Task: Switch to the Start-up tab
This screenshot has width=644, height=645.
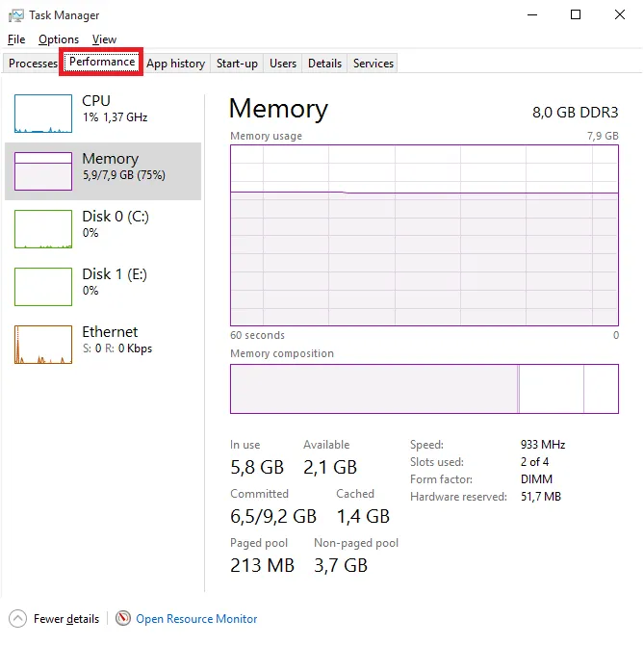Action: click(237, 64)
